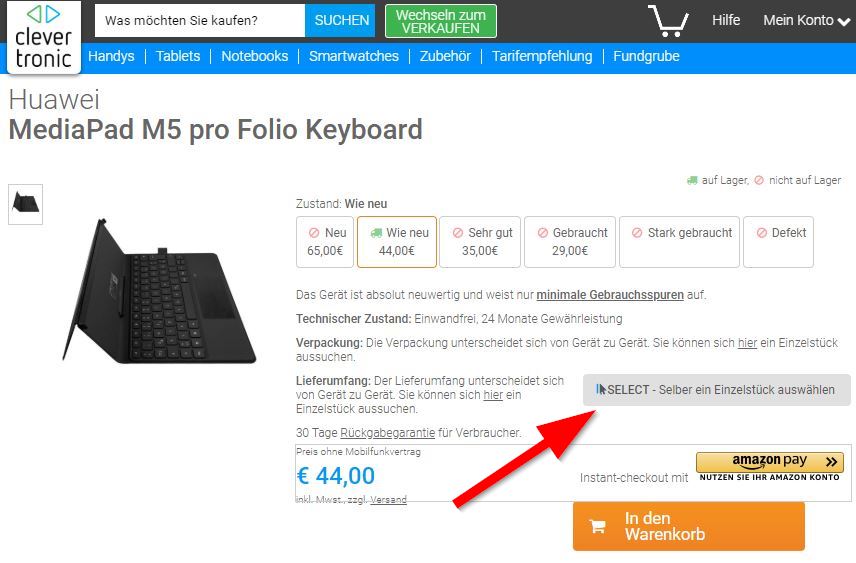Open the Handys category menu
This screenshot has width=856, height=563.
tap(111, 56)
